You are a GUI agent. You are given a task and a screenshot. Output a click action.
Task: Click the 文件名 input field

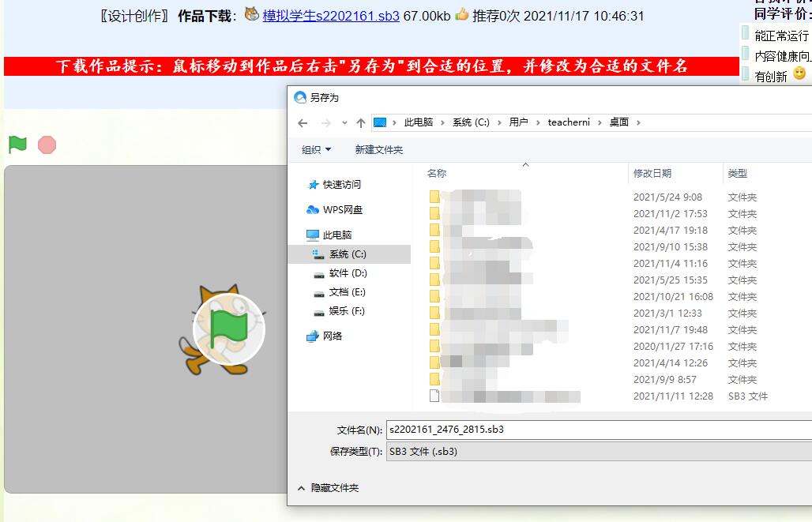[600, 430]
